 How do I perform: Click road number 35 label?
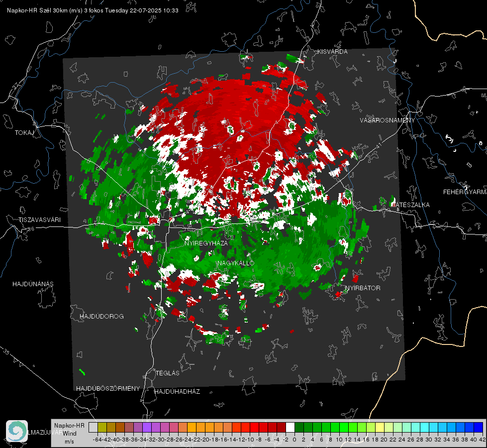[x=6, y=352]
